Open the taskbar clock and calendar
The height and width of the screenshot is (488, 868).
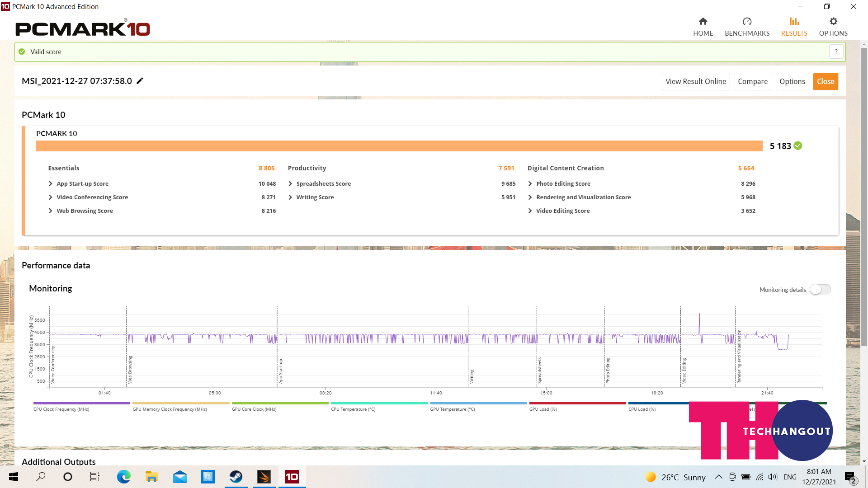(x=819, y=477)
